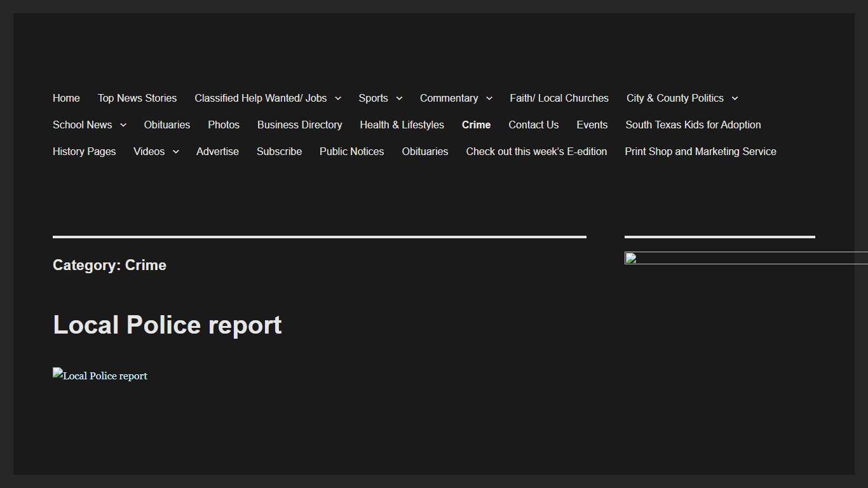Viewport: 868px width, 488px height.
Task: Click the broken Local Police report image
Action: click(x=100, y=376)
